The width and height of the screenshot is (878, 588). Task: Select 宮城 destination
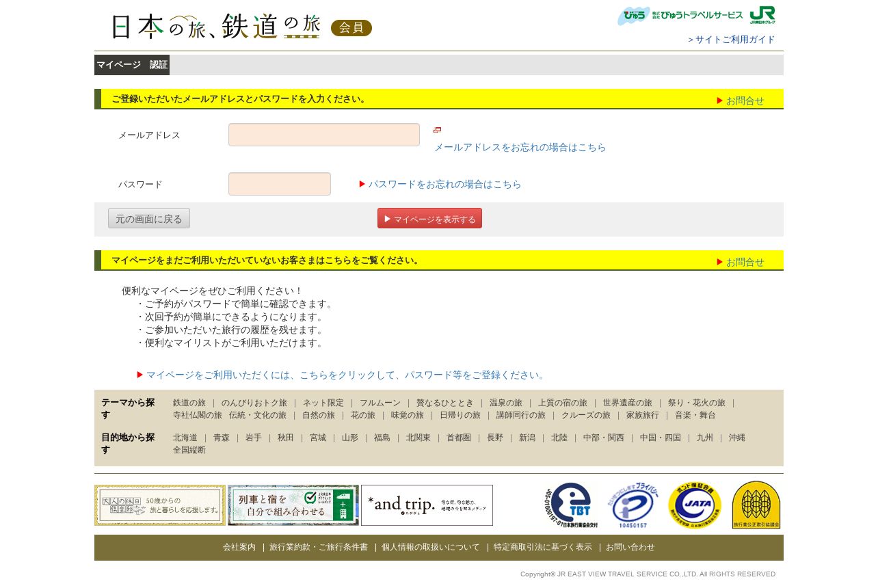(x=318, y=438)
